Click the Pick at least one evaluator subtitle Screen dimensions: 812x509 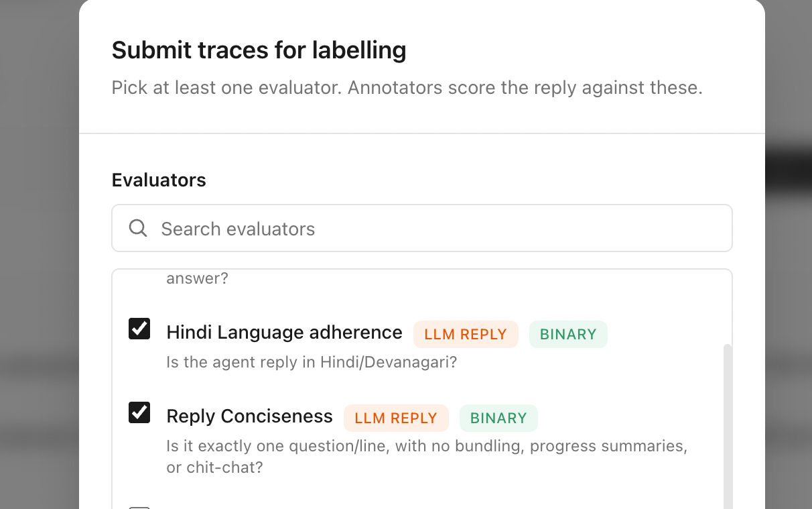coord(407,88)
